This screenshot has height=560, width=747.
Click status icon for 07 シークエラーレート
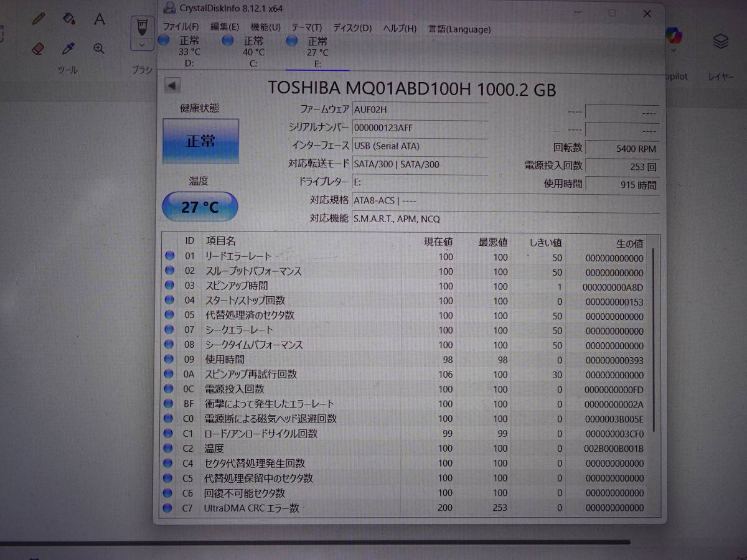[169, 330]
